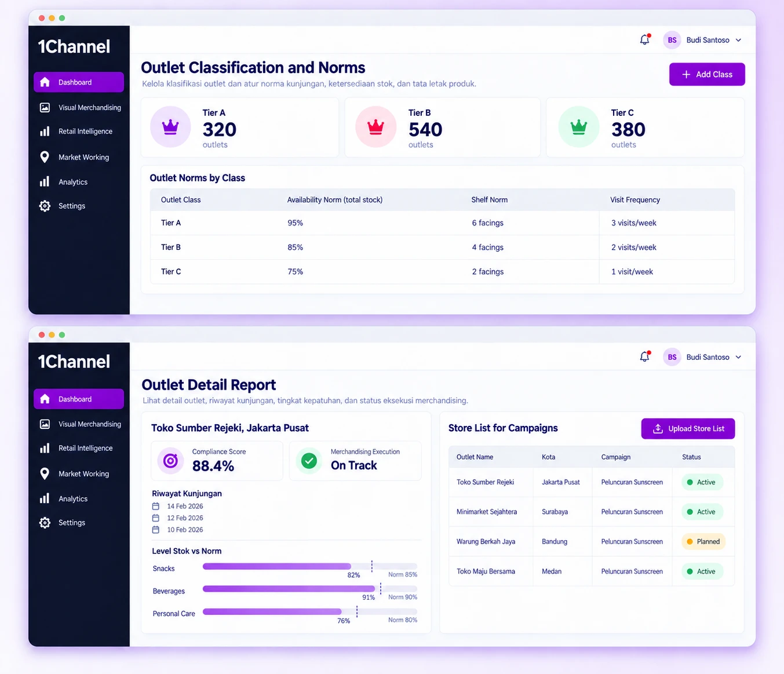
Task: Click the Add Class button
Action: pos(707,74)
